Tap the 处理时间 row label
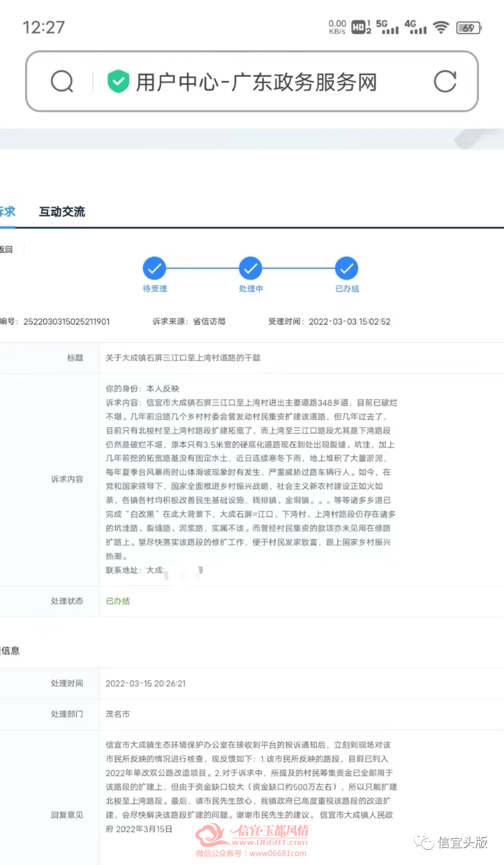 point(67,683)
